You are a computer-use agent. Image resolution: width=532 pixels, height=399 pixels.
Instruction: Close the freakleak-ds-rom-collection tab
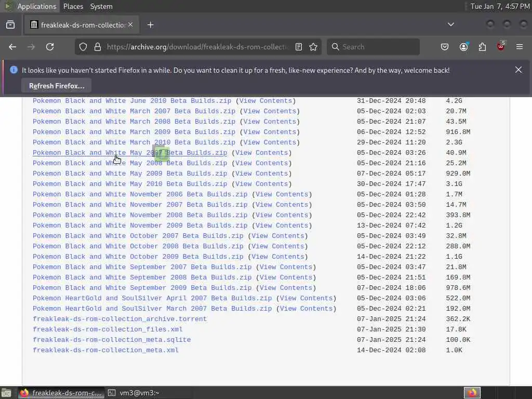coord(130,25)
